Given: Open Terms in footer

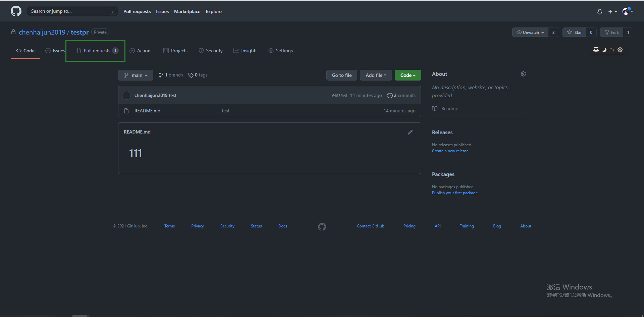Looking at the screenshot, I should pyautogui.click(x=169, y=226).
